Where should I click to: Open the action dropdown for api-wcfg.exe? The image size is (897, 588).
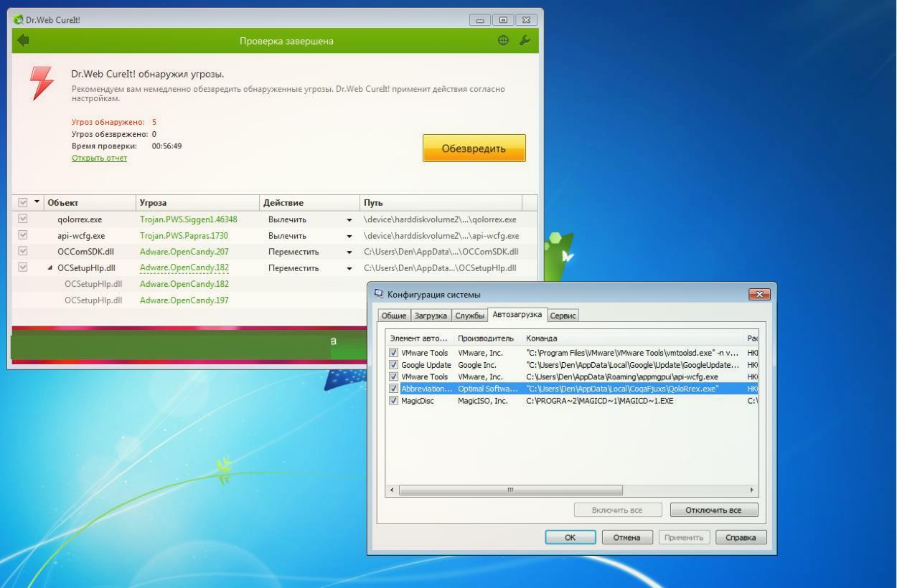click(349, 236)
